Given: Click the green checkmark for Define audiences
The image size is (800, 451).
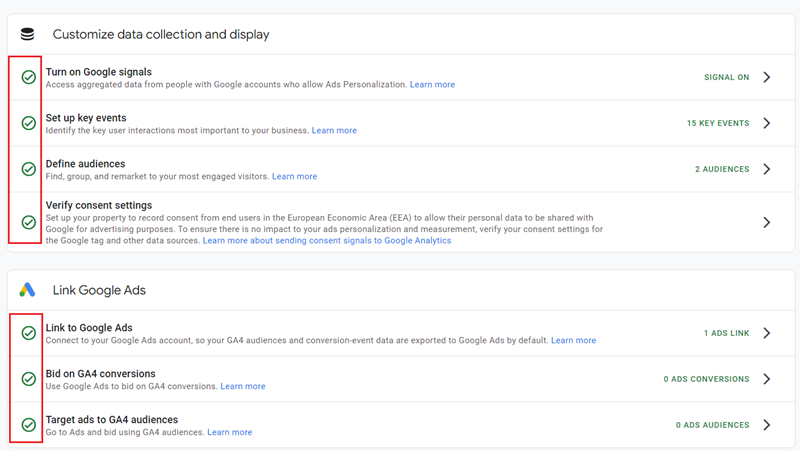Looking at the screenshot, I should coord(29,169).
